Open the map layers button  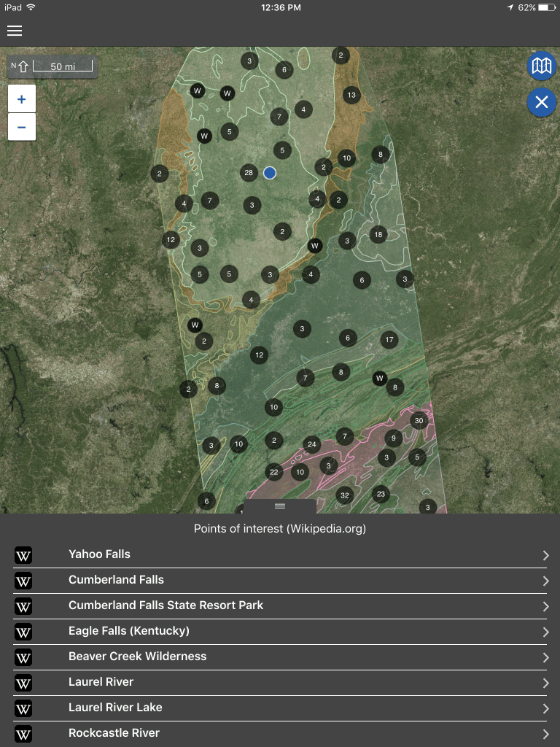[541, 67]
